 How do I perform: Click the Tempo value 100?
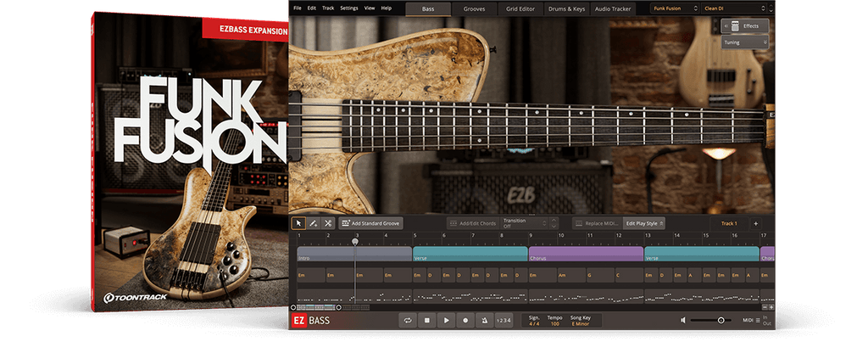coord(554,323)
